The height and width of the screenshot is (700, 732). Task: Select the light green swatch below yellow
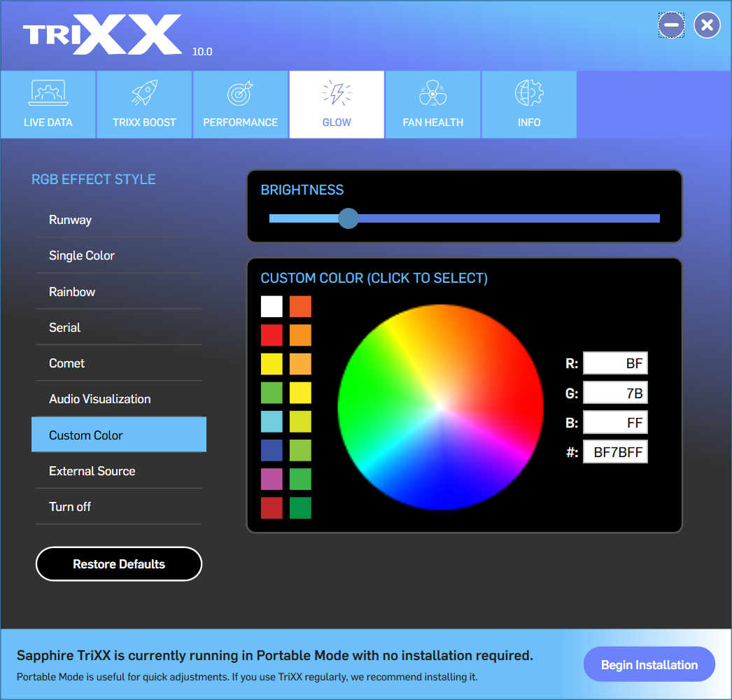click(x=272, y=393)
